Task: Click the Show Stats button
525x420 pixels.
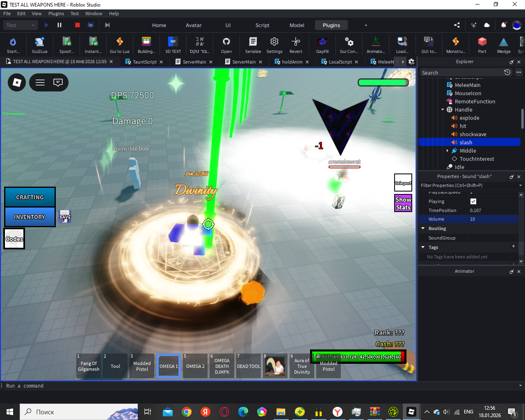Action: [x=403, y=203]
